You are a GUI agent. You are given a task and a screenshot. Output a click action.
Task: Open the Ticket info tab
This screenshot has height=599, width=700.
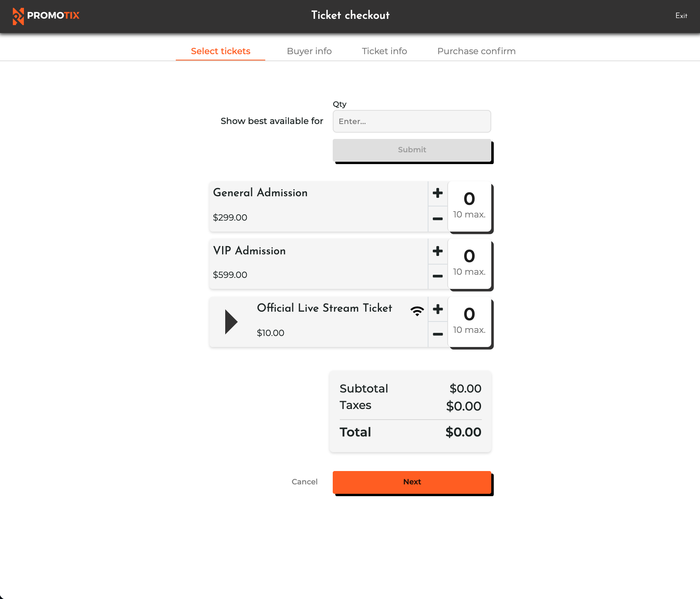(384, 51)
